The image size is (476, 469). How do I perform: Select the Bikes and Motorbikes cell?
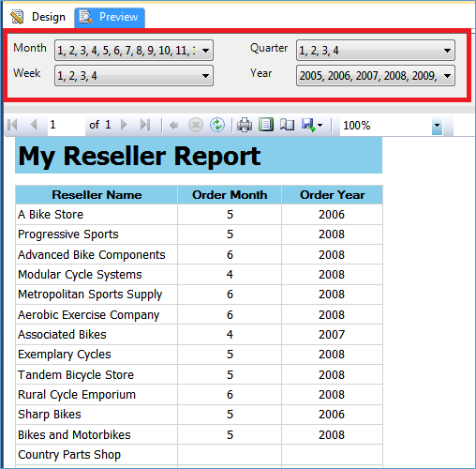(x=97, y=434)
